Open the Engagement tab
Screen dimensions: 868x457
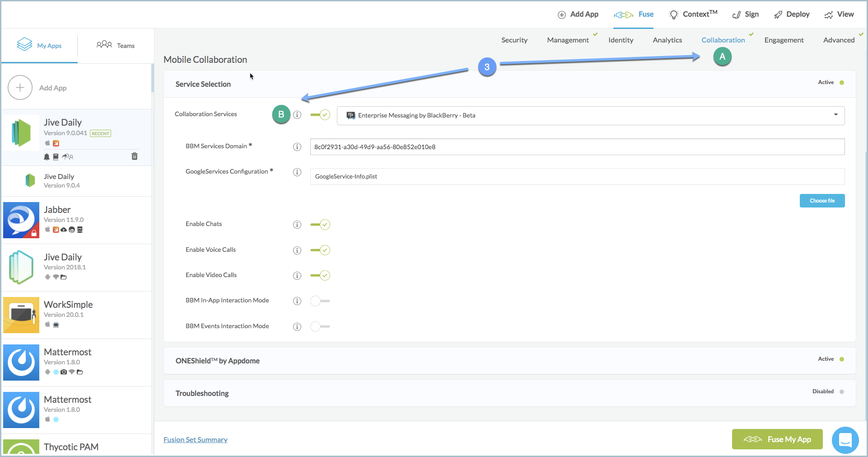coord(784,40)
